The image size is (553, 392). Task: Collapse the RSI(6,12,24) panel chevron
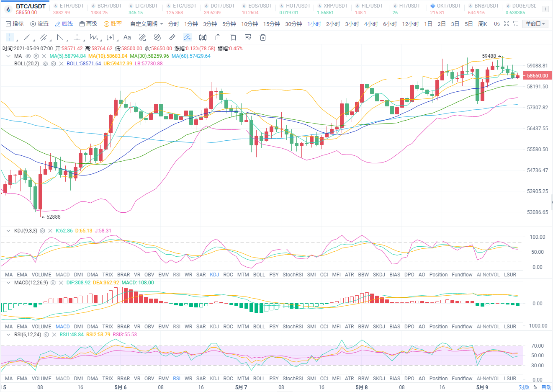tap(8, 335)
